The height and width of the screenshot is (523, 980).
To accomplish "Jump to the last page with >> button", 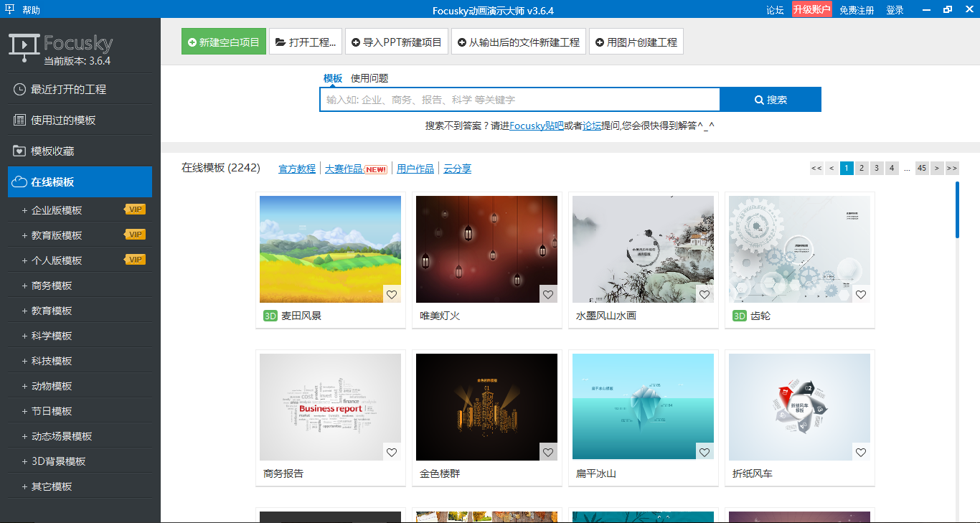I will click(952, 169).
